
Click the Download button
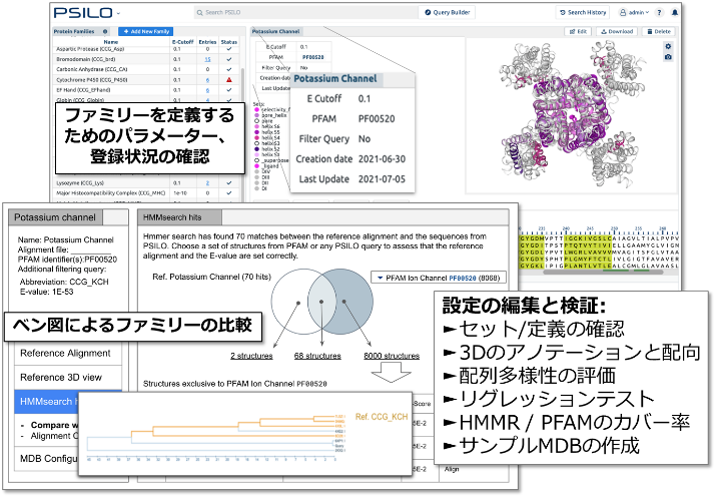click(617, 32)
